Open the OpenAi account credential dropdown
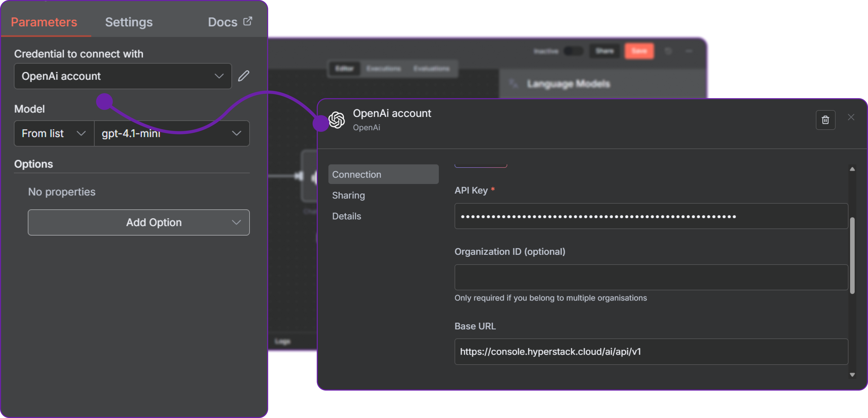The image size is (868, 418). click(x=123, y=76)
